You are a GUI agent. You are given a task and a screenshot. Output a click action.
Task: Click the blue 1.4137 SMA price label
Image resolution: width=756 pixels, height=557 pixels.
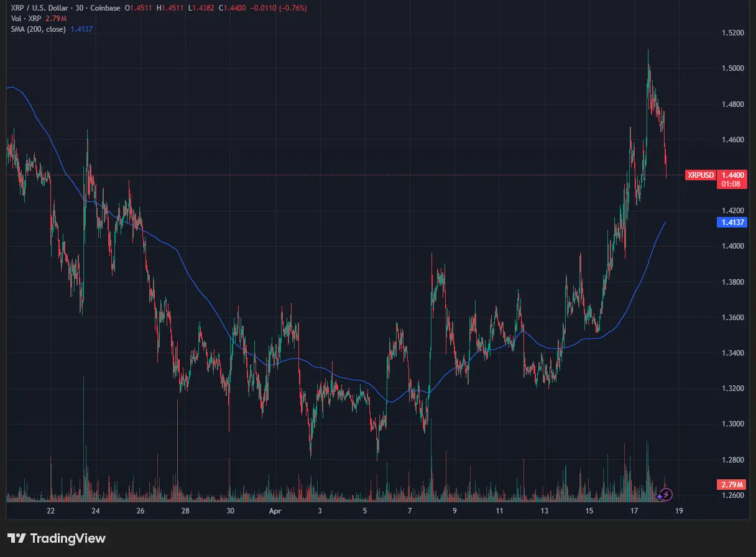(x=732, y=223)
